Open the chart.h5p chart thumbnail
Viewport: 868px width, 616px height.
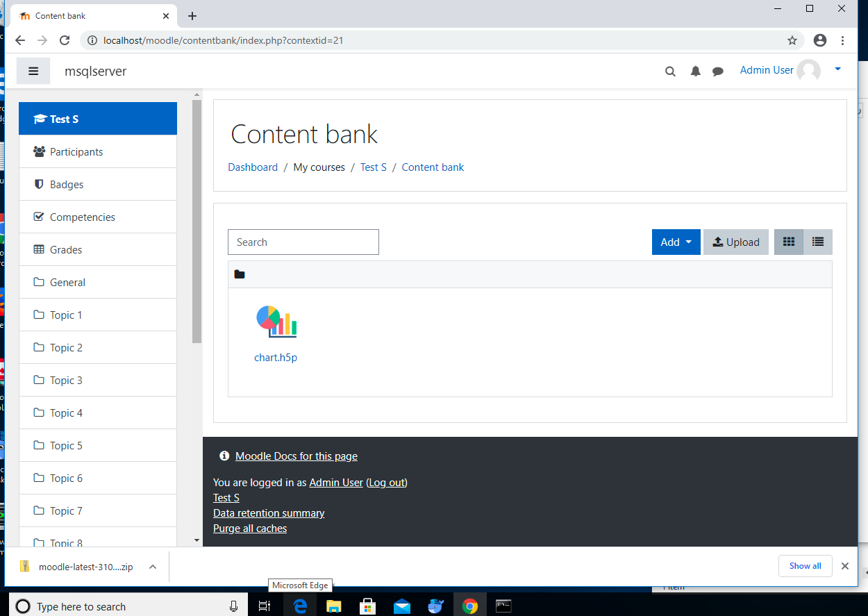(x=276, y=322)
